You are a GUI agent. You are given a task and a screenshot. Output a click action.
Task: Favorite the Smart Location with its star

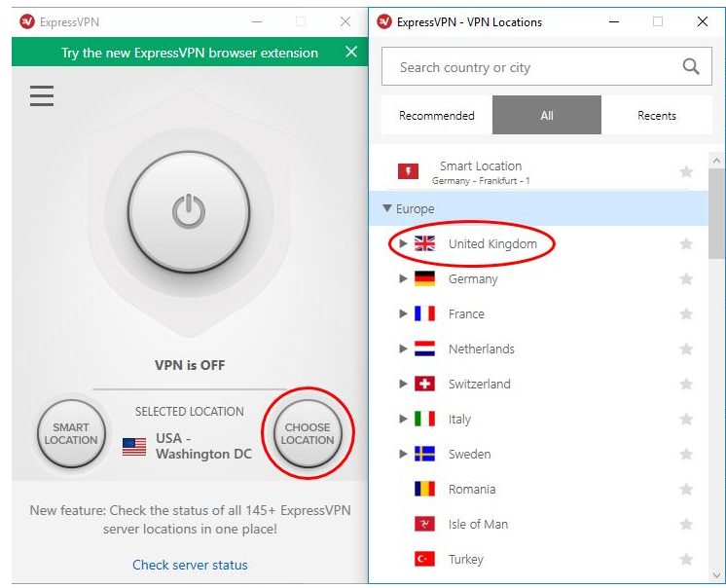pos(686,171)
